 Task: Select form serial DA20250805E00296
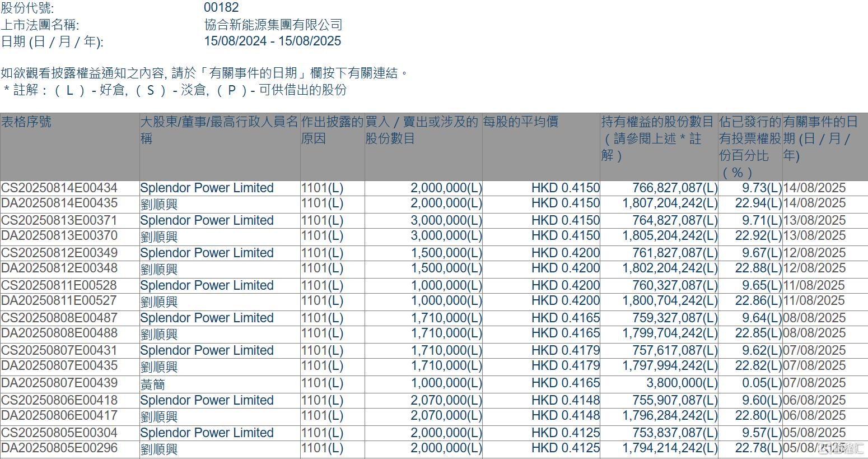click(x=59, y=448)
